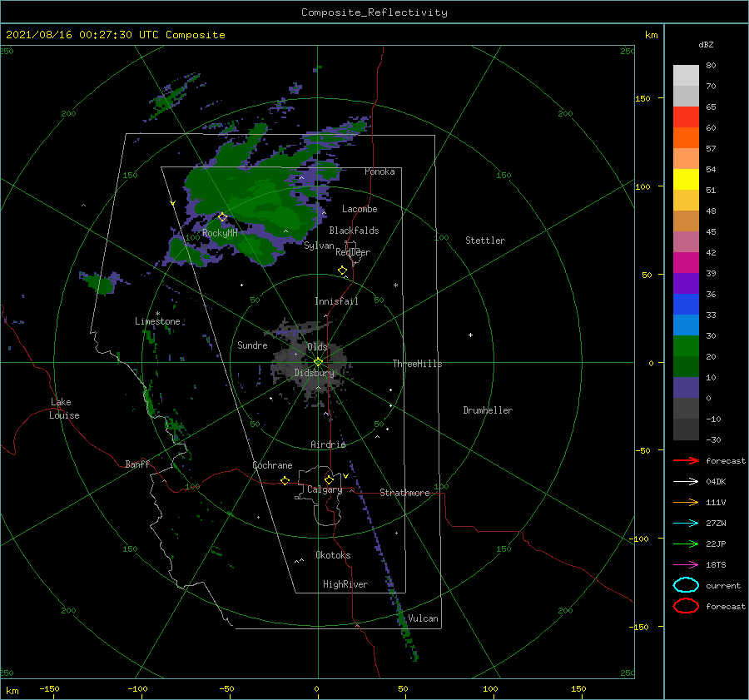
Task: Click the Didsbury label
Action: click(x=314, y=373)
